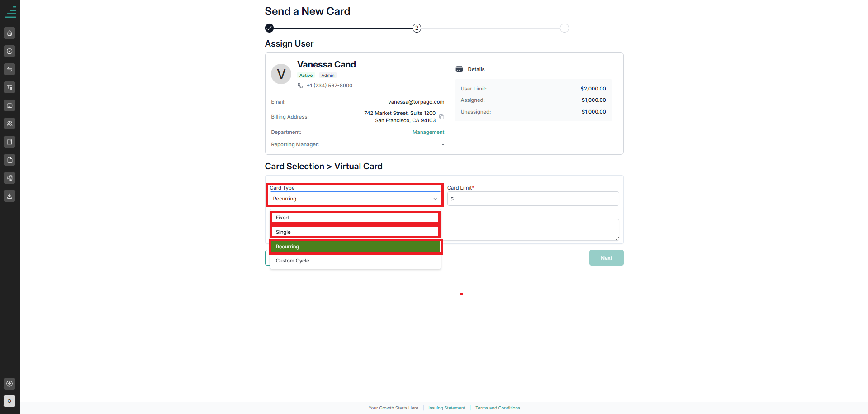Open the transfers arrows icon in sidebar
Screen dimensions: 868x414
9,69
